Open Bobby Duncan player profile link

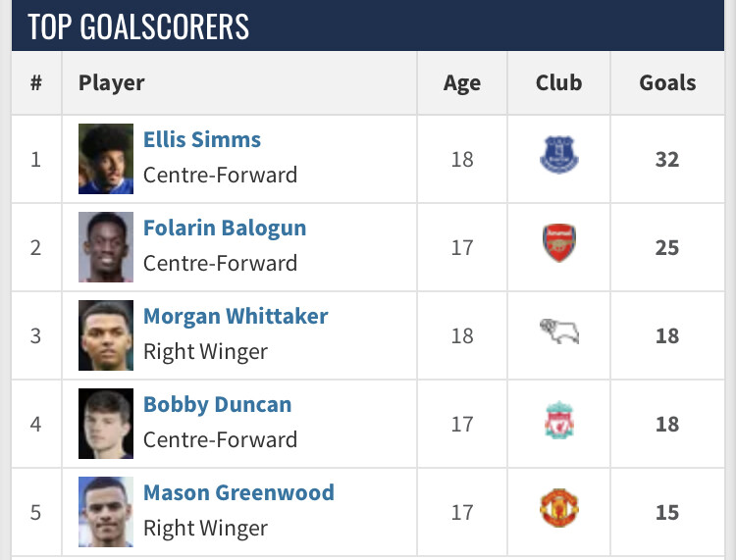click(x=217, y=405)
